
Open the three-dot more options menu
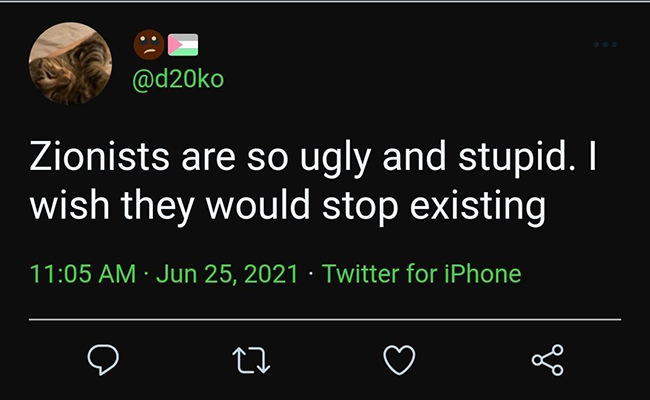click(605, 44)
